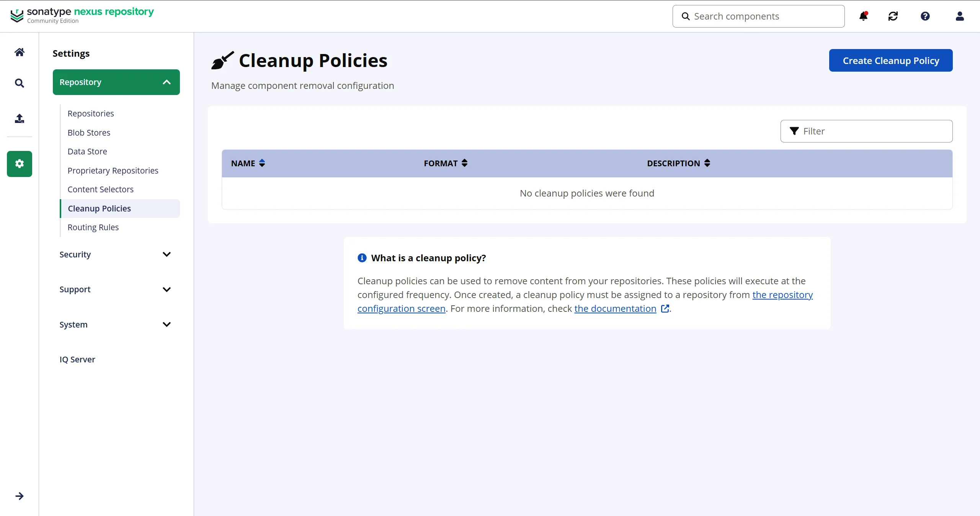Sort table by Name column
980x516 pixels.
click(248, 163)
